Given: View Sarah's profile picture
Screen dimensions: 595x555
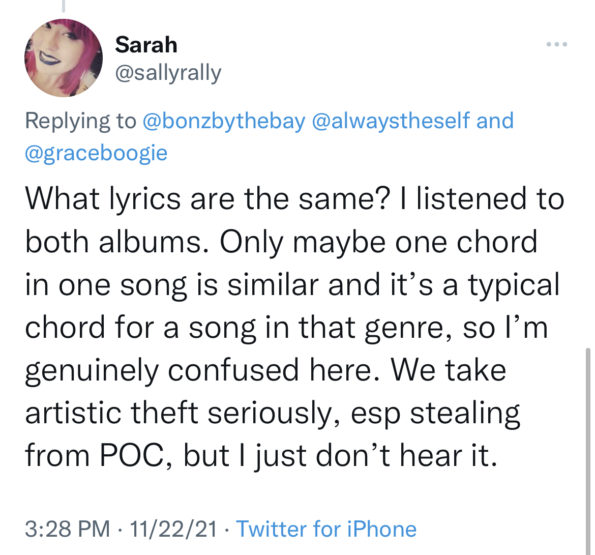Looking at the screenshot, I should (64, 58).
